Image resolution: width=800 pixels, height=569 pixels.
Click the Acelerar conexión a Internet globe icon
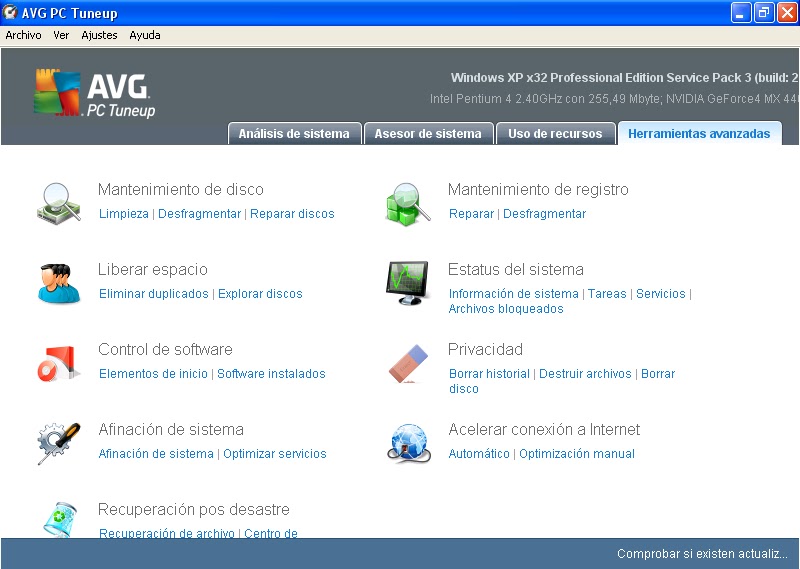[x=408, y=443]
